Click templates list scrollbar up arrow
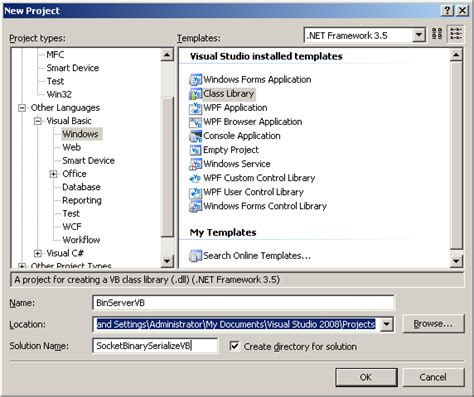Screen dimensions: 474x397 click(456, 55)
